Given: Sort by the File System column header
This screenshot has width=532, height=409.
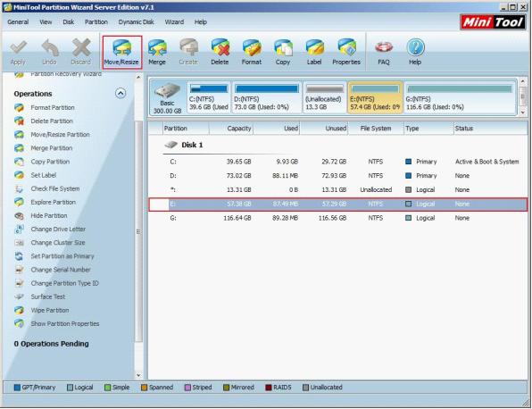Looking at the screenshot, I should pos(376,129).
